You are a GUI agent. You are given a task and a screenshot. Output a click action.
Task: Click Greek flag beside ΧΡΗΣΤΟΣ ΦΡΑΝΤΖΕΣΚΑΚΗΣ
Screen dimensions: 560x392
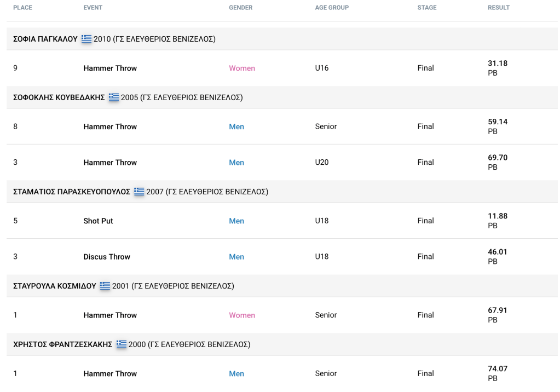coord(121,344)
